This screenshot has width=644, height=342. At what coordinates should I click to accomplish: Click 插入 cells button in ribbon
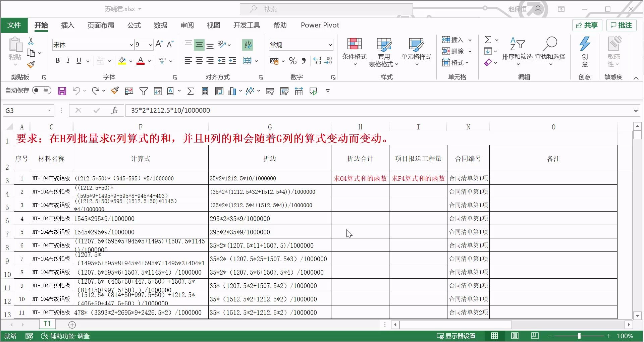pos(452,40)
